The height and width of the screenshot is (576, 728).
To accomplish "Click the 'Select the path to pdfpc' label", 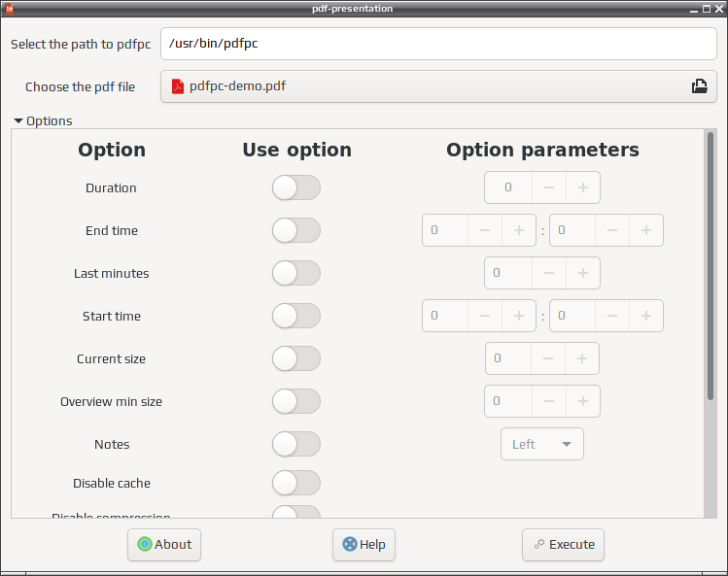I will (81, 44).
